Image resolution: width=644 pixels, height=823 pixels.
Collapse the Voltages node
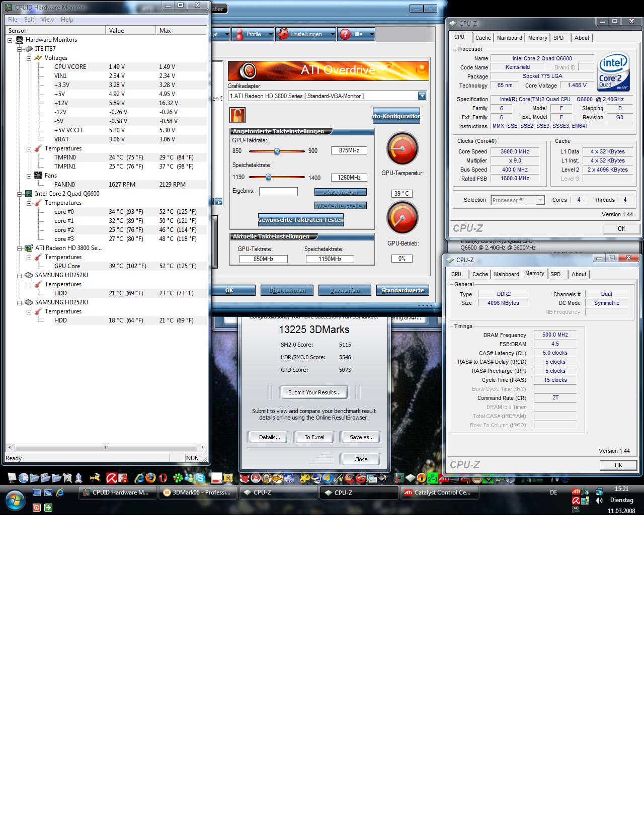tap(29, 58)
